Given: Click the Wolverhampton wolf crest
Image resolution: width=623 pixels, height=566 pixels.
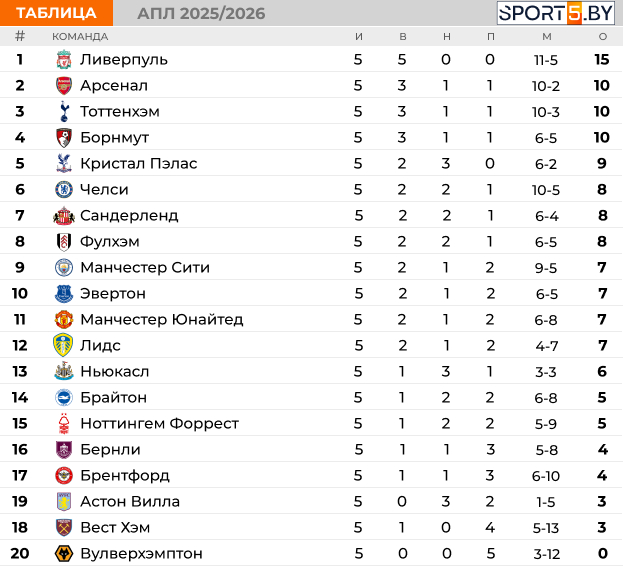Looking at the screenshot, I should point(64,553).
